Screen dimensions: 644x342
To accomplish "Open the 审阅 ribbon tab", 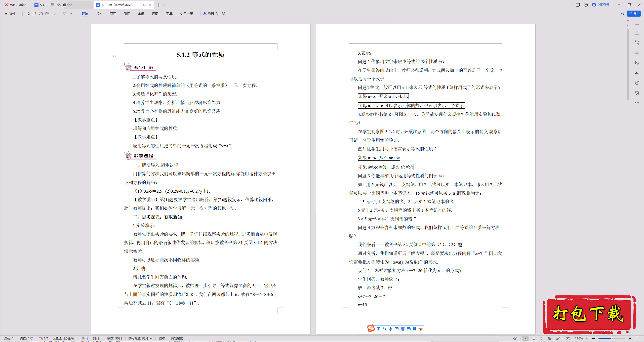I will tap(141, 14).
